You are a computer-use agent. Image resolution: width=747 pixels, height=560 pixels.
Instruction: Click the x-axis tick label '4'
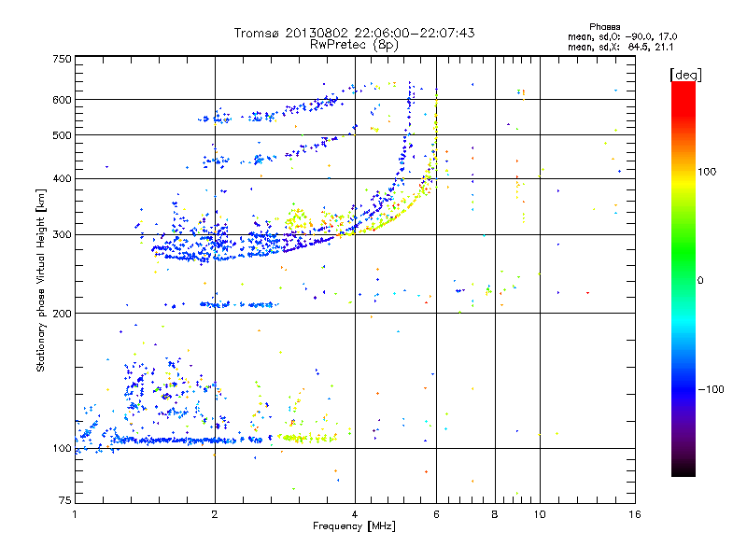[x=355, y=514]
